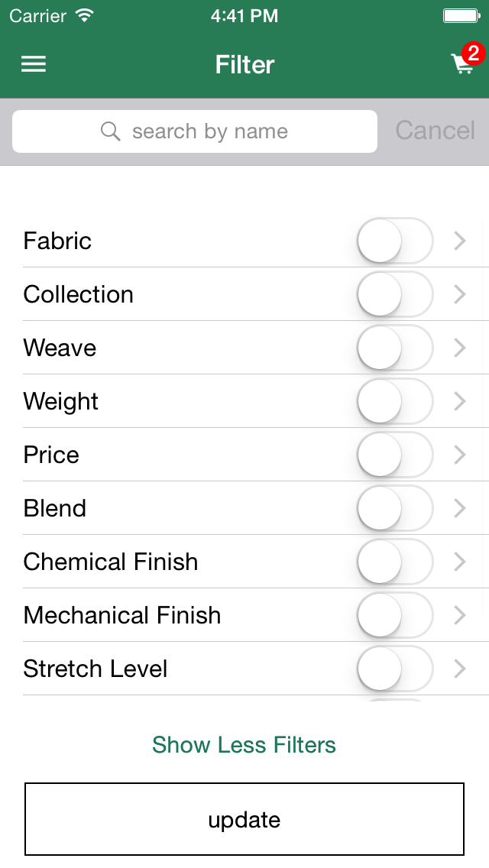Select the Mechanical Finish row label
489x868 pixels.
click(x=122, y=615)
